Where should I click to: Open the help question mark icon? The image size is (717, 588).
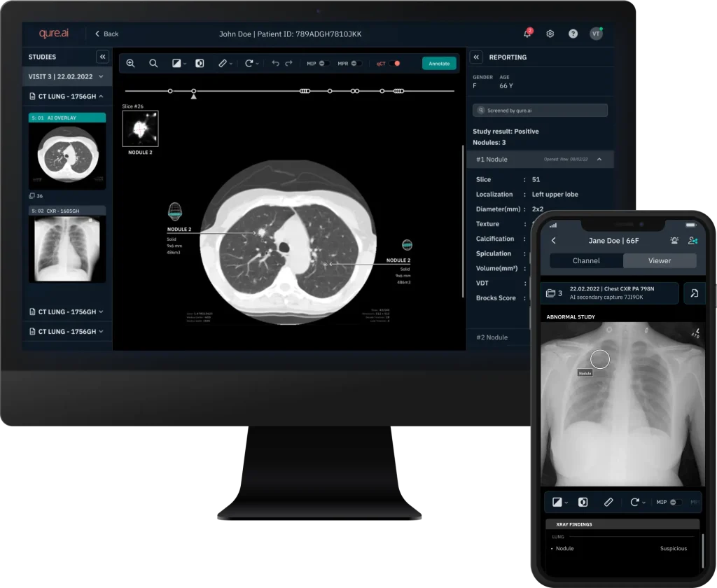pos(573,34)
